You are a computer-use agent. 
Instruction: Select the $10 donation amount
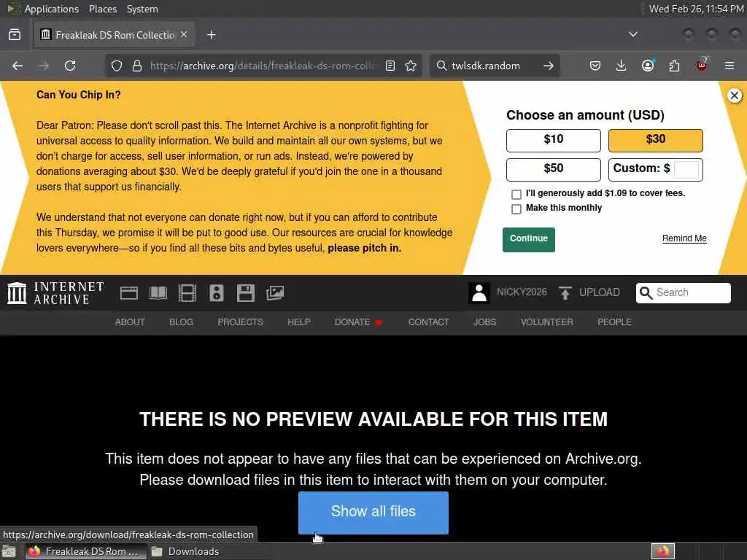(554, 141)
